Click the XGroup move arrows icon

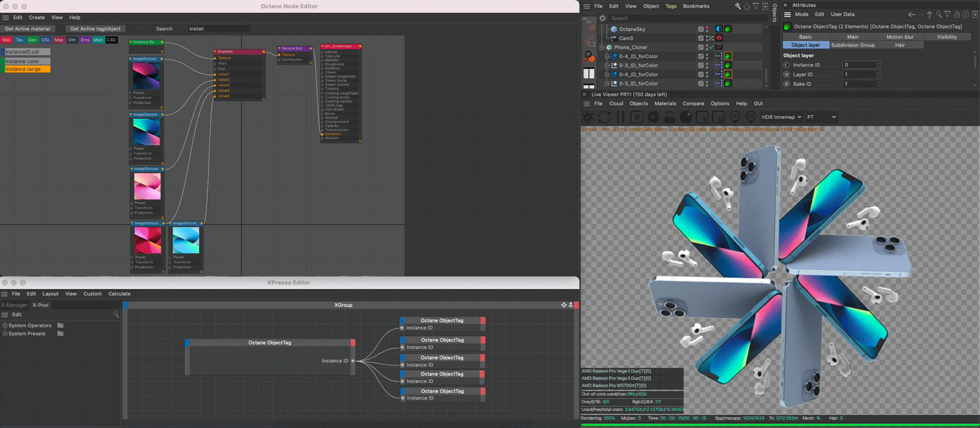tap(564, 305)
